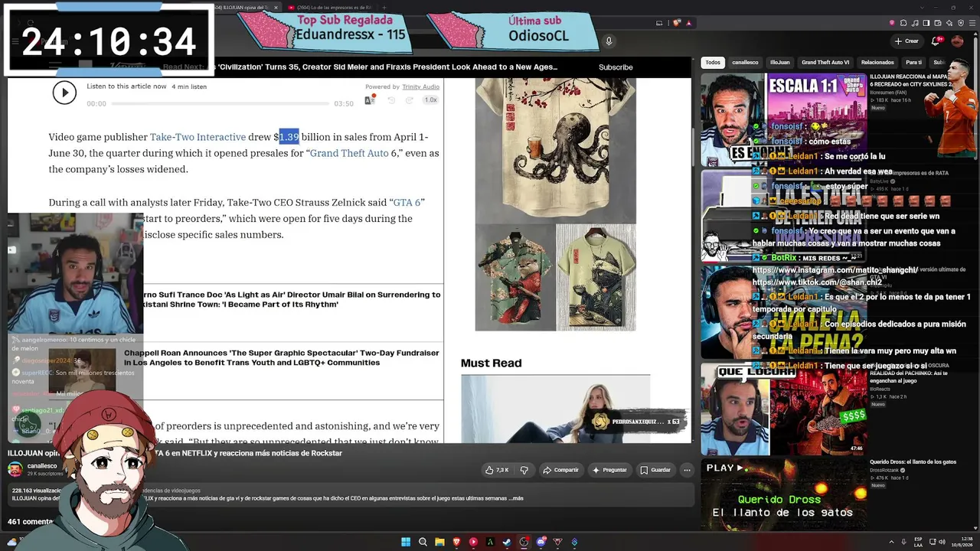Viewport: 980px width, 551px height.
Task: Open the Trinity Audio link
Action: tap(420, 87)
